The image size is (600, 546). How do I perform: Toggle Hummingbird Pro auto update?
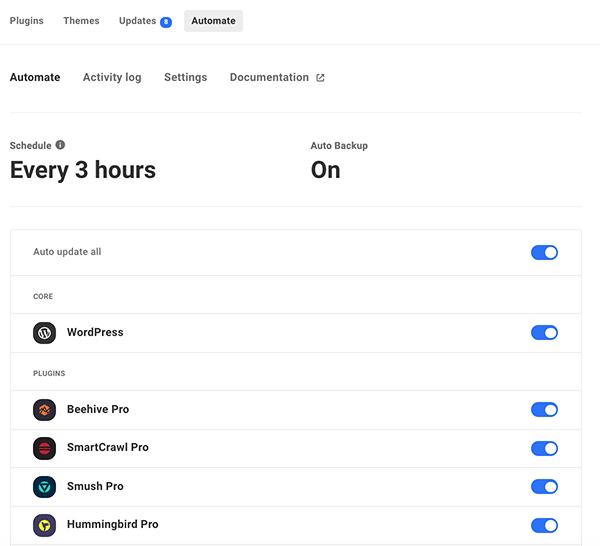pyautogui.click(x=544, y=525)
